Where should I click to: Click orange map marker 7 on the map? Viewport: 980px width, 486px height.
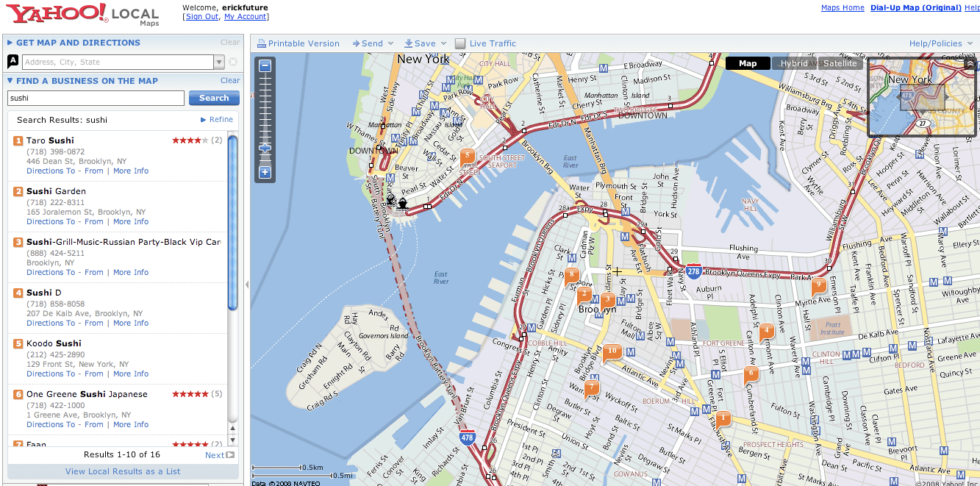tap(591, 387)
